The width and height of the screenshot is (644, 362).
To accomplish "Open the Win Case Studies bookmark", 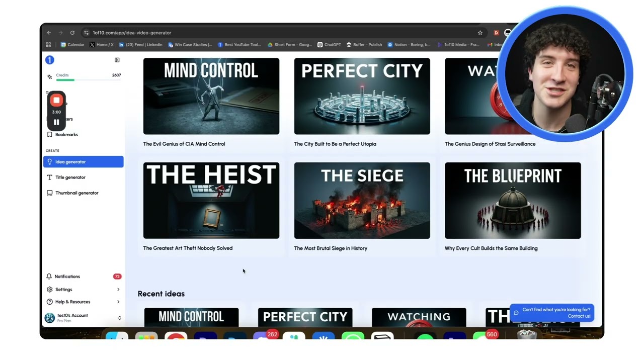I will click(x=190, y=45).
